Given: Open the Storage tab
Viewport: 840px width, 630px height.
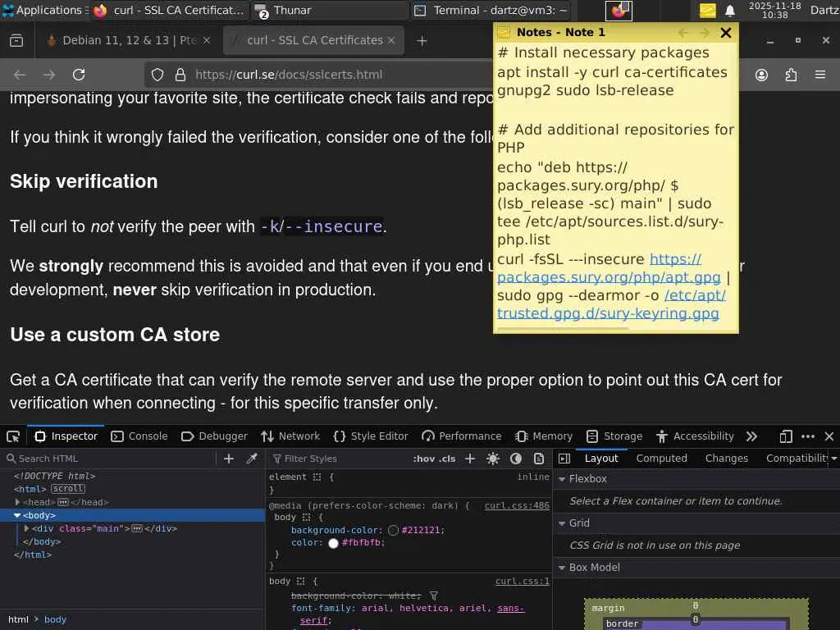Looking at the screenshot, I should [x=614, y=436].
